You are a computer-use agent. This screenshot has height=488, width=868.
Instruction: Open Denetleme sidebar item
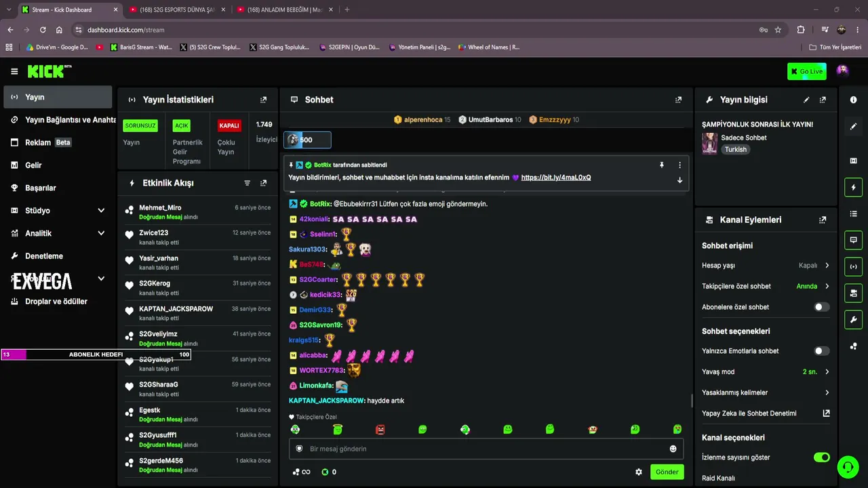pyautogui.click(x=58, y=256)
